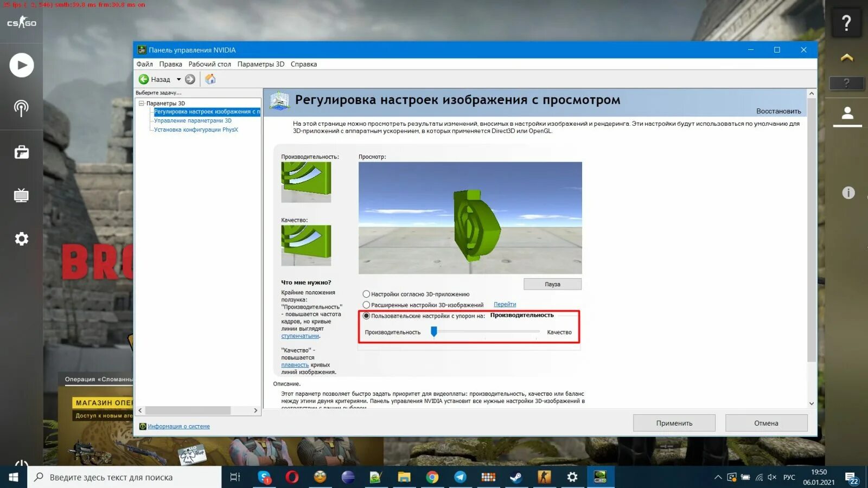Image resolution: width=868 pixels, height=488 pixels.
Task: Click the 'плавность' help link
Action: pos(295,365)
